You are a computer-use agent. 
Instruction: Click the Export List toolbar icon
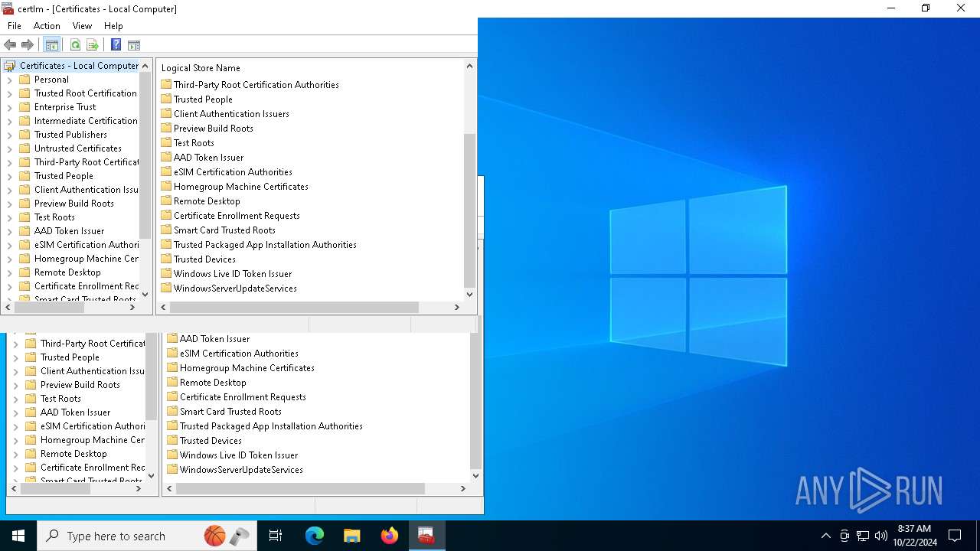(93, 45)
